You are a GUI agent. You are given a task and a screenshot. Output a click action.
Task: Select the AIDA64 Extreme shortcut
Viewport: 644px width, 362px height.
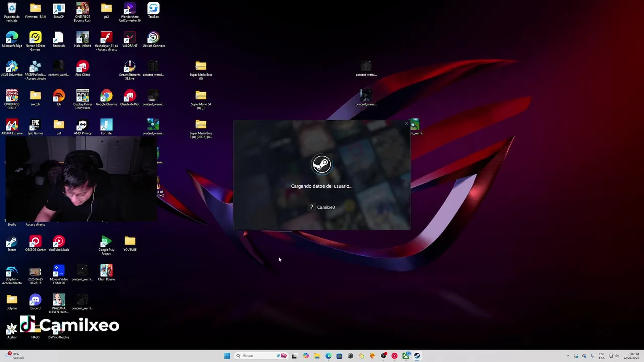(12, 128)
